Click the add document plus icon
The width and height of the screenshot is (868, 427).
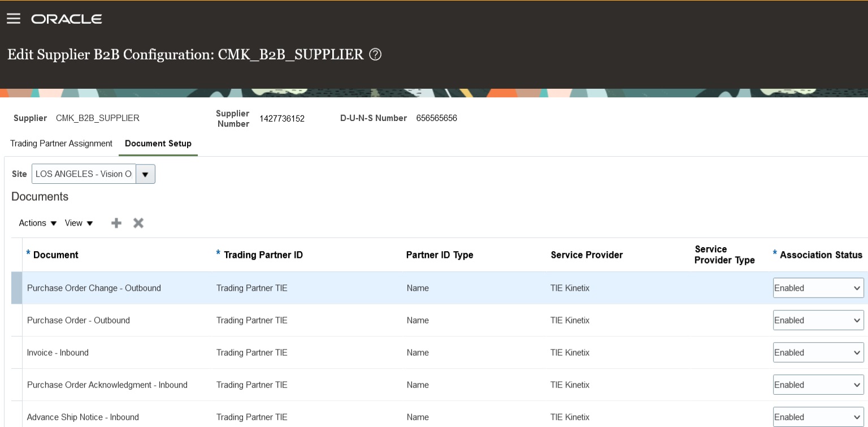point(116,223)
